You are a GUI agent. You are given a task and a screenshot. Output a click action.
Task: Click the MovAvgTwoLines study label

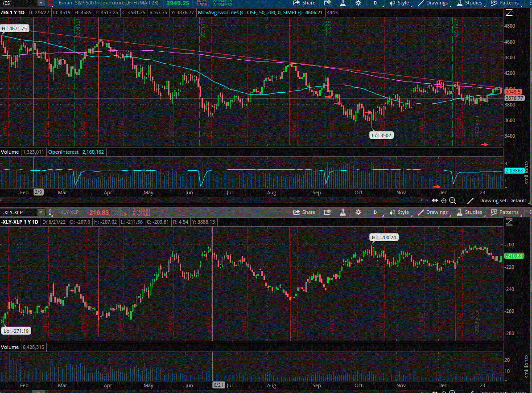(x=250, y=12)
